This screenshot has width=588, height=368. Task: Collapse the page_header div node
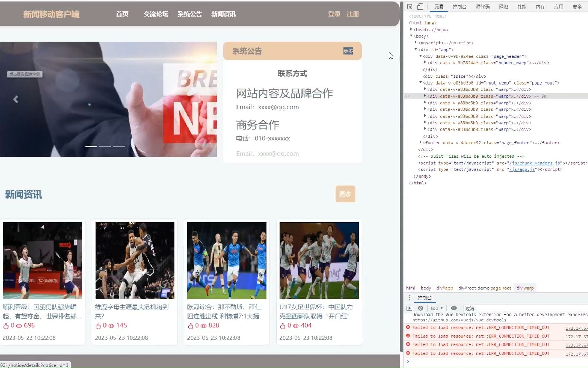(421, 56)
